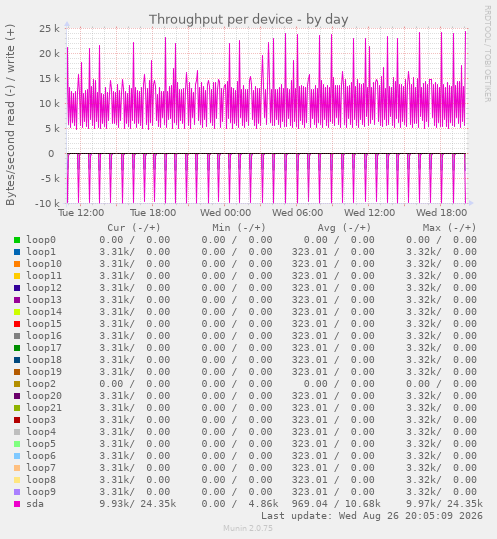Click sda average value '969.04 / 10.68k'
The image size is (497, 539).
point(336,504)
